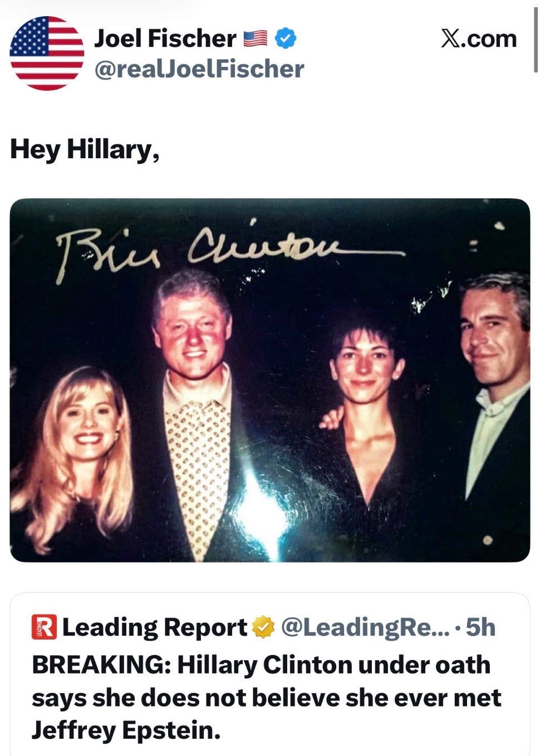Open the Leading Report red R logo
This screenshot has height=756, width=540.
45,627
